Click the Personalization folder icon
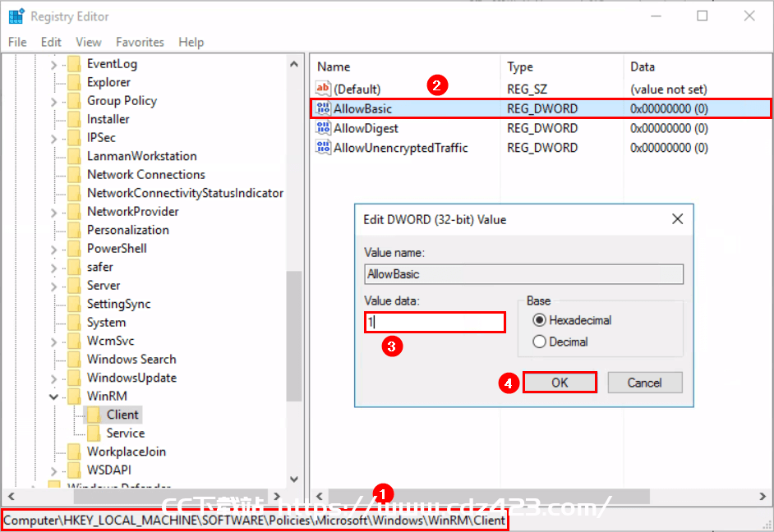Viewport: 774px width, 532px height. pyautogui.click(x=74, y=230)
